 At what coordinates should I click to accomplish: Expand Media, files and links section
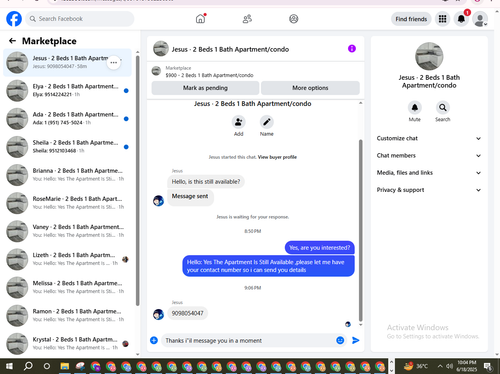click(x=429, y=173)
